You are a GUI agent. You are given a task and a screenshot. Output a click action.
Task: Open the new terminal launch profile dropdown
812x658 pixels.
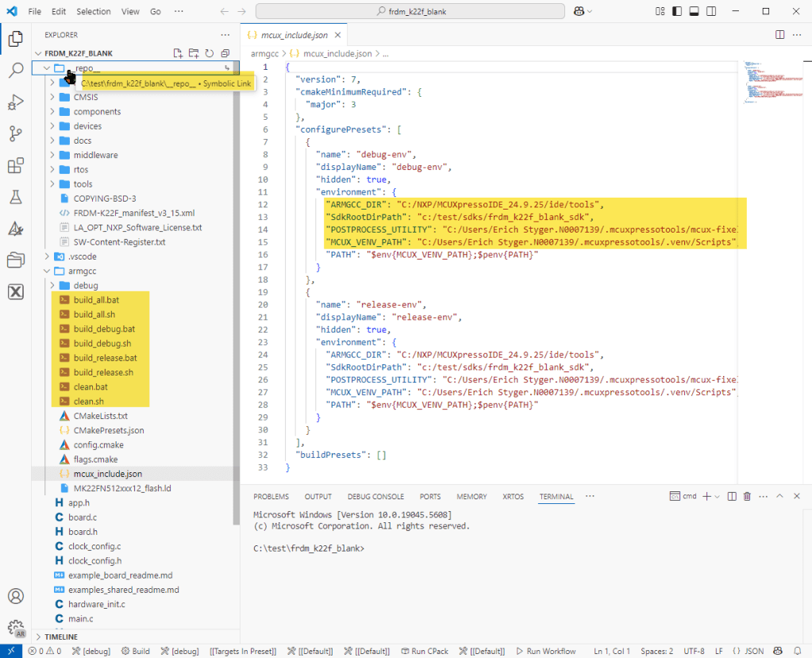point(718,496)
